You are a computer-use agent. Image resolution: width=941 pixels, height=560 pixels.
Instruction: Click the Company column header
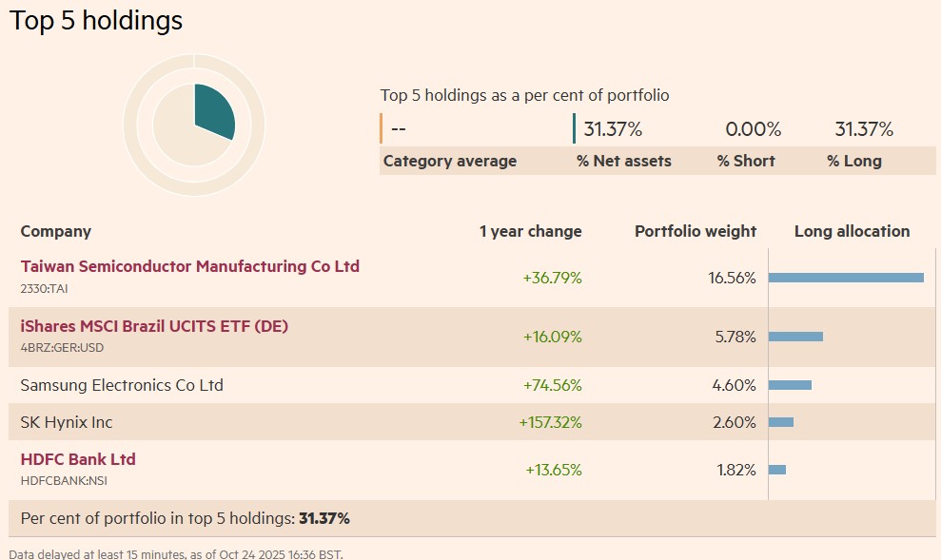point(56,231)
